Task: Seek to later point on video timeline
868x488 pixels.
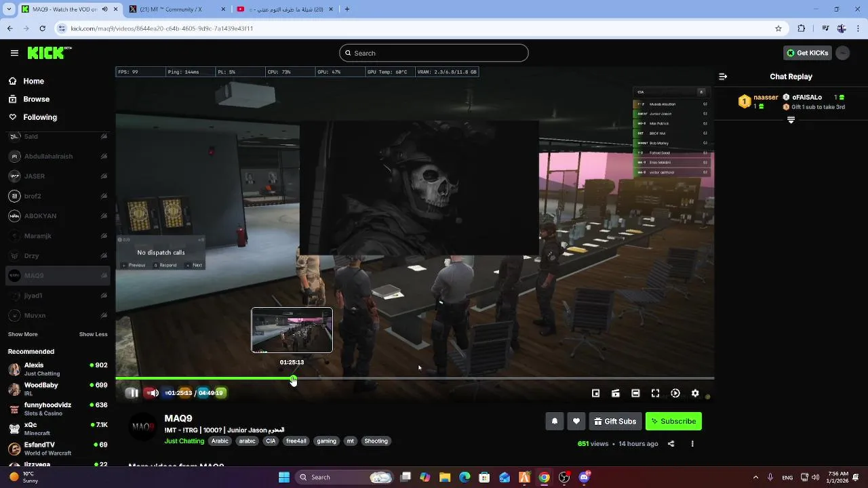Action: [x=505, y=378]
